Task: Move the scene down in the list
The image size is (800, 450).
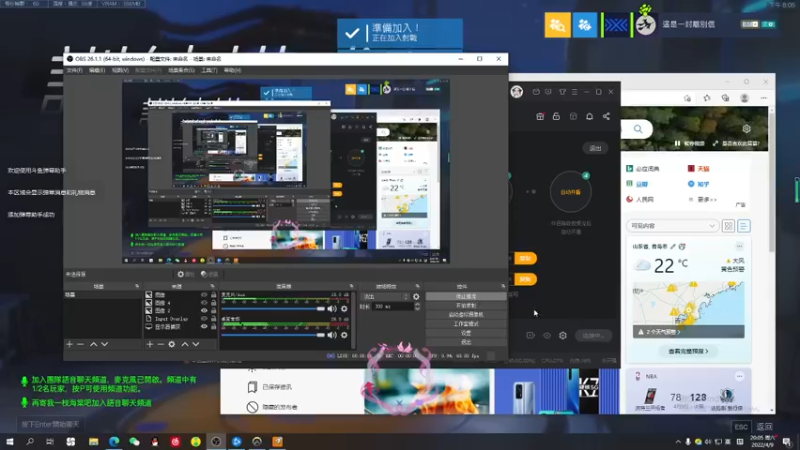Action: tap(105, 344)
